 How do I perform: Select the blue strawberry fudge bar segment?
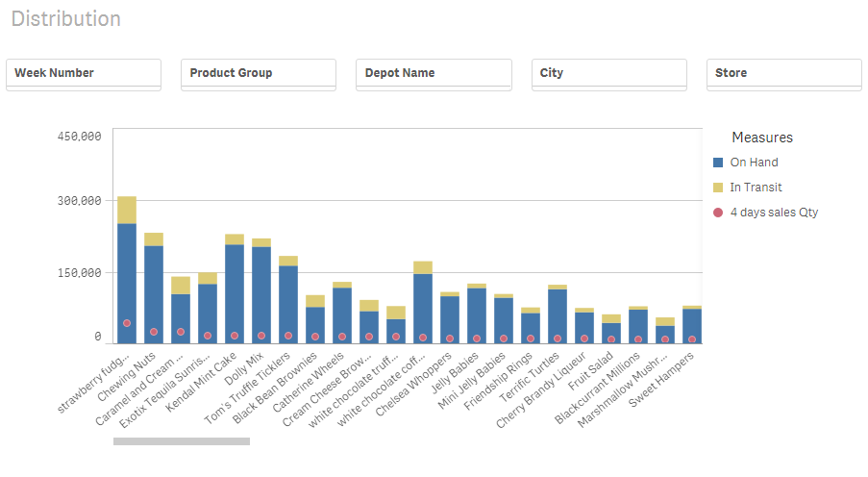point(127,279)
